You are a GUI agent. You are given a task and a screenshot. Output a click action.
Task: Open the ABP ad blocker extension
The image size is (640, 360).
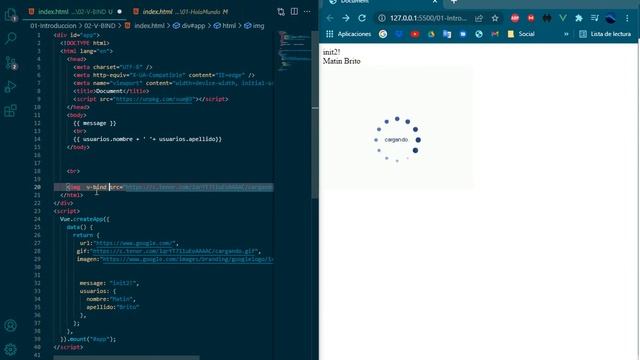click(x=515, y=18)
